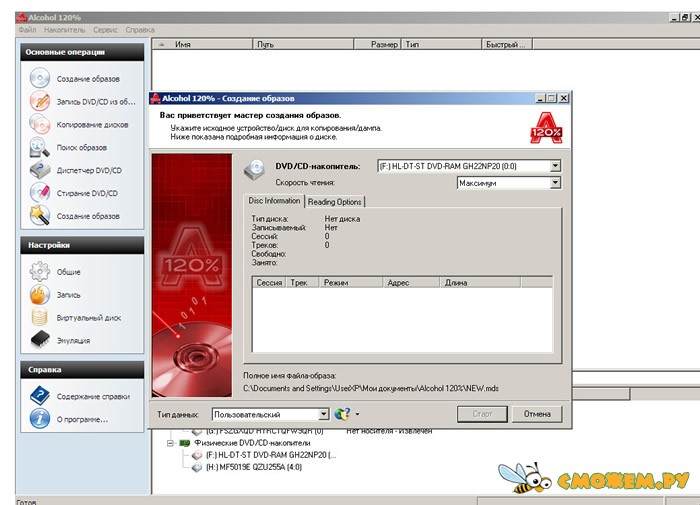The height and width of the screenshot is (505, 700).
Task: Switch to the Disc Information tab
Action: point(274,201)
